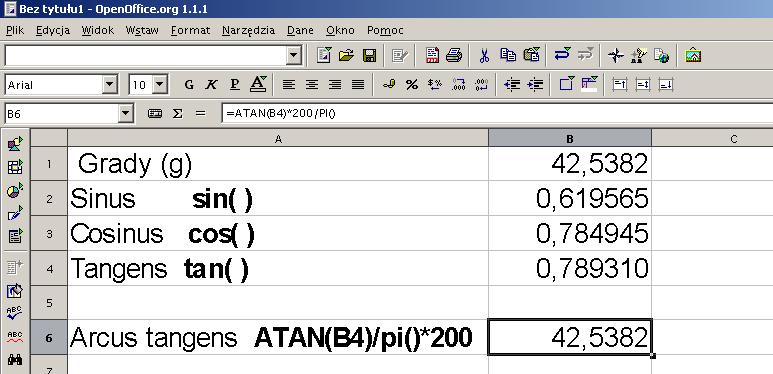Select cell B2 showing 0,619565
Screen dimensions: 773x374
pos(570,198)
